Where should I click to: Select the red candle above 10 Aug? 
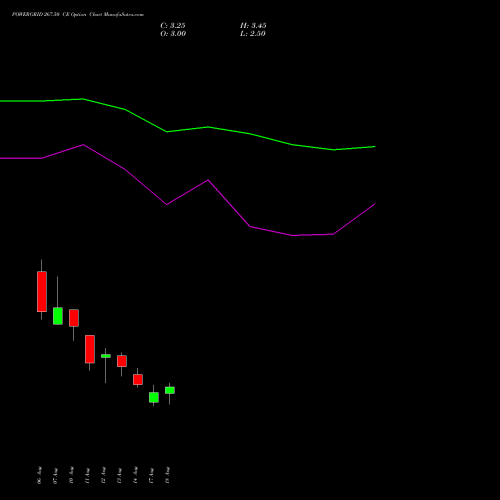(74, 318)
